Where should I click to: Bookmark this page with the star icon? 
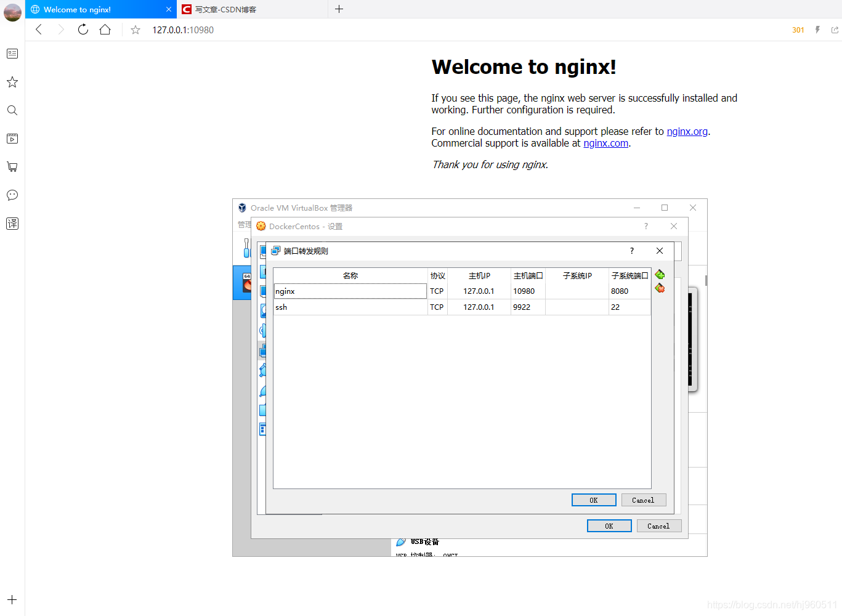(x=136, y=30)
